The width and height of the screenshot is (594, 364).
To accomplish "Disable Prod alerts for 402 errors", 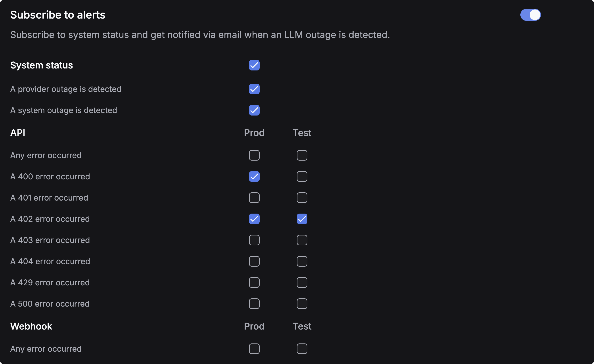I will pyautogui.click(x=254, y=219).
